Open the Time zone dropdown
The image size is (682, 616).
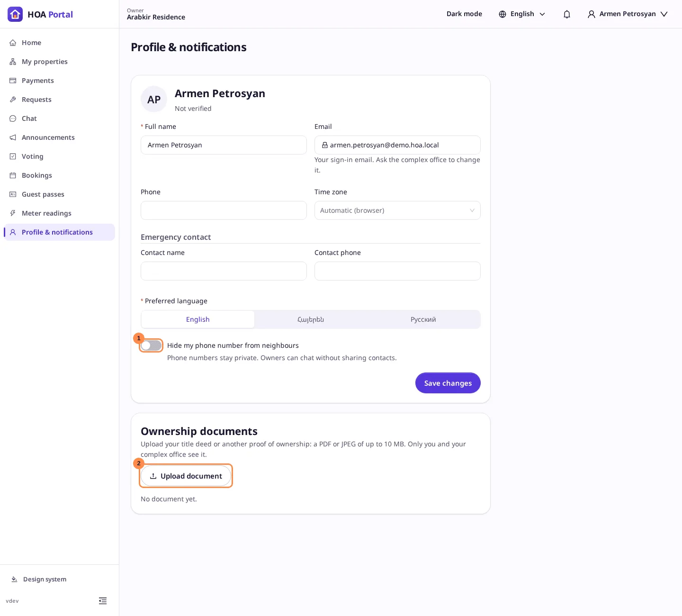tap(397, 210)
